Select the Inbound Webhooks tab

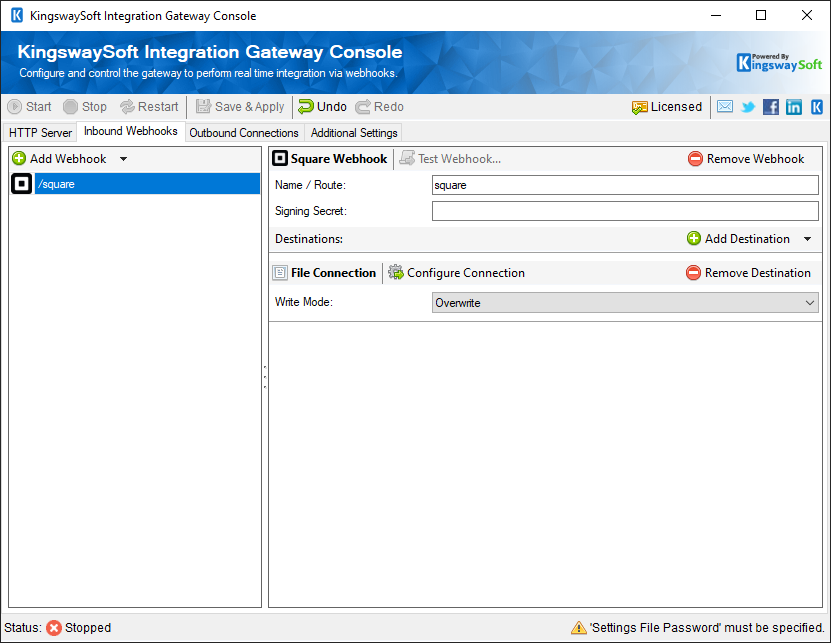tap(131, 131)
